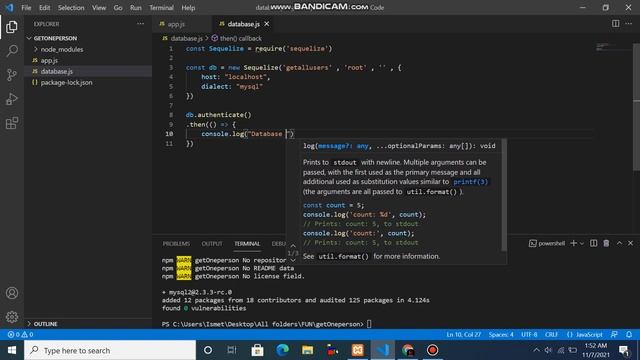This screenshot has height=360, width=640.
Task: Open XAMPP from the taskbar
Action: [358, 350]
